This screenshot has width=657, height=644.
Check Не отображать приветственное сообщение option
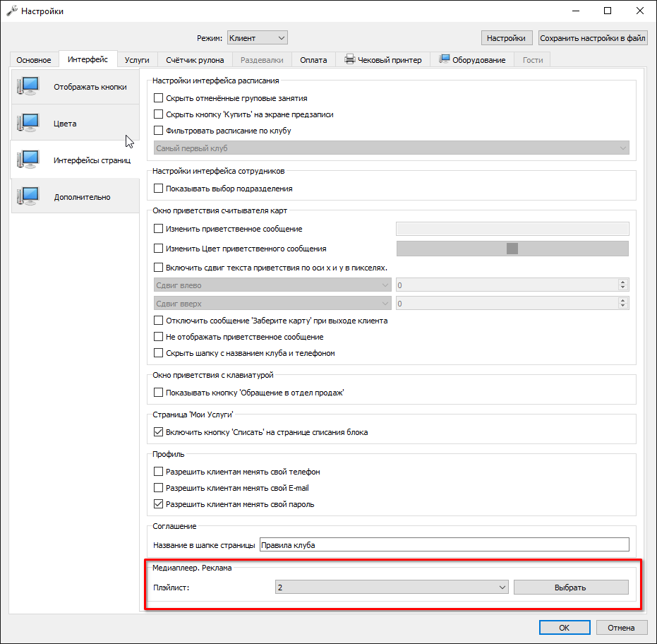[x=158, y=337]
